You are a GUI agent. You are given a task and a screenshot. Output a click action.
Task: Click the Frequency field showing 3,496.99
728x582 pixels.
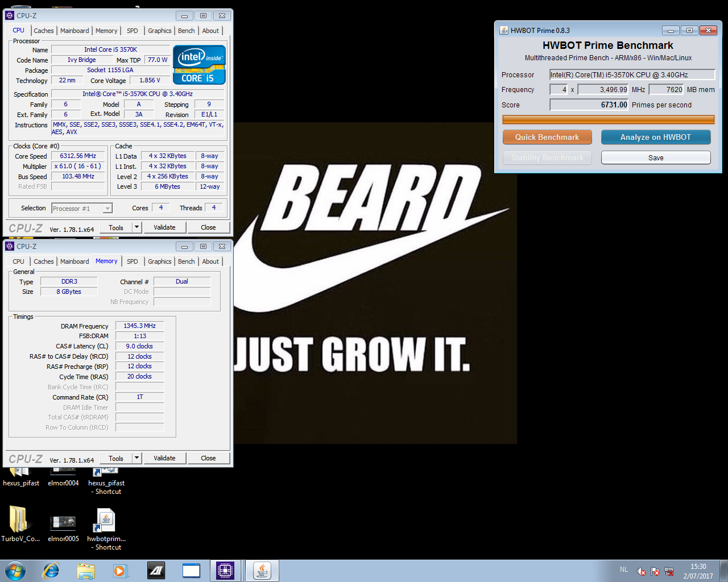point(603,89)
